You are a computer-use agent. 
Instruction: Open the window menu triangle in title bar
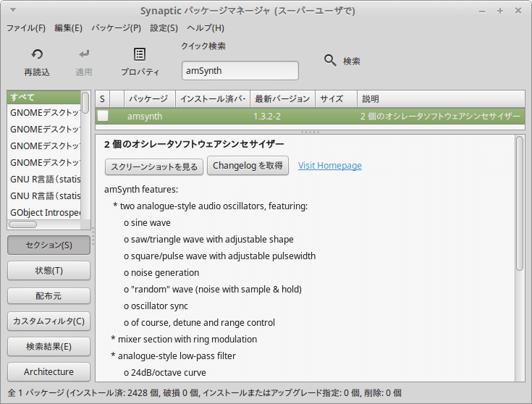tap(13, 10)
